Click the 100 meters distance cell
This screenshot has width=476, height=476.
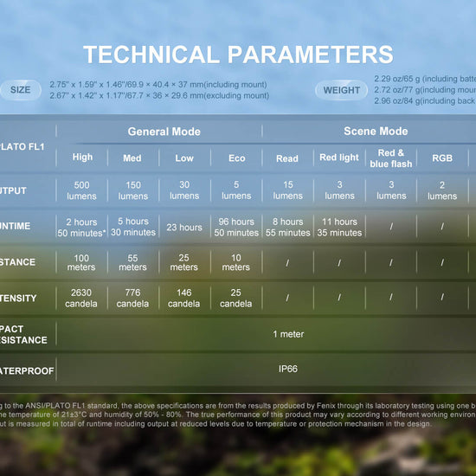point(81,262)
